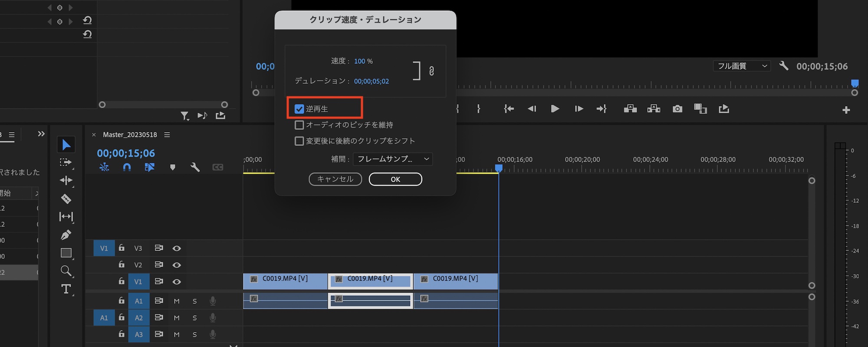Viewport: 868px width, 347px height.
Task: Expand the project panel overflow chevrons
Action: coord(41,134)
